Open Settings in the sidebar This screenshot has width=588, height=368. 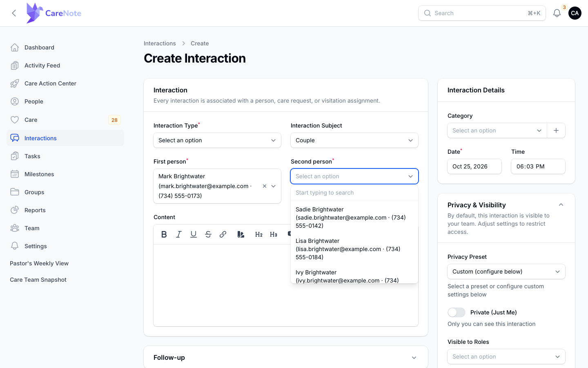coord(65,246)
